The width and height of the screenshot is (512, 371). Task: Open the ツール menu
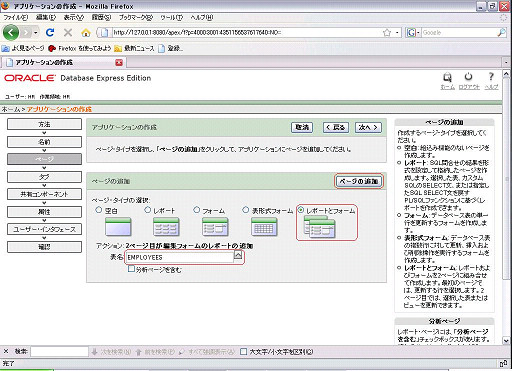click(172, 17)
